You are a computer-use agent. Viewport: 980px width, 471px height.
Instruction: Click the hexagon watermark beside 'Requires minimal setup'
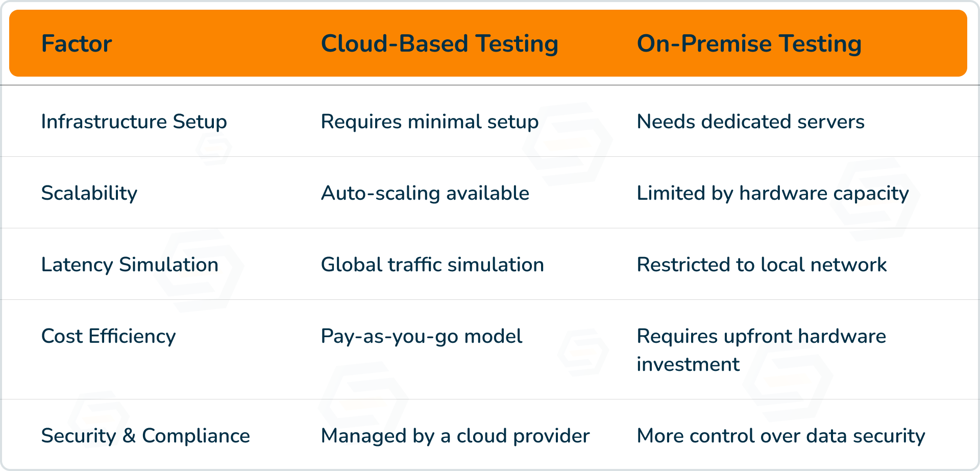tap(568, 145)
